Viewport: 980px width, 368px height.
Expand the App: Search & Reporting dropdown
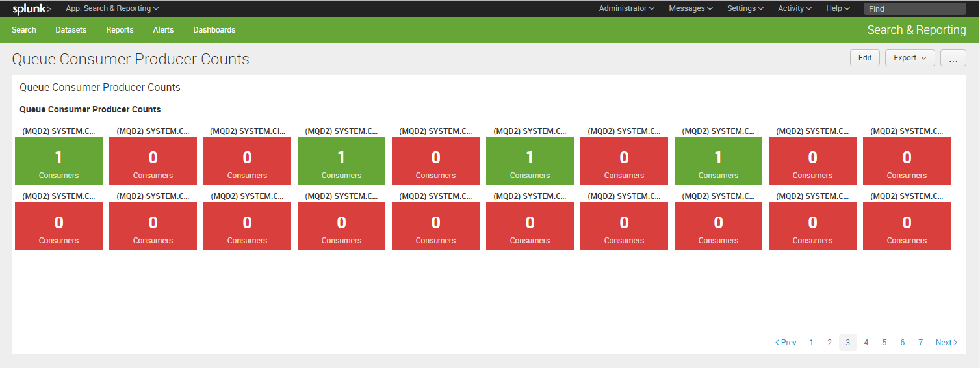[x=112, y=8]
